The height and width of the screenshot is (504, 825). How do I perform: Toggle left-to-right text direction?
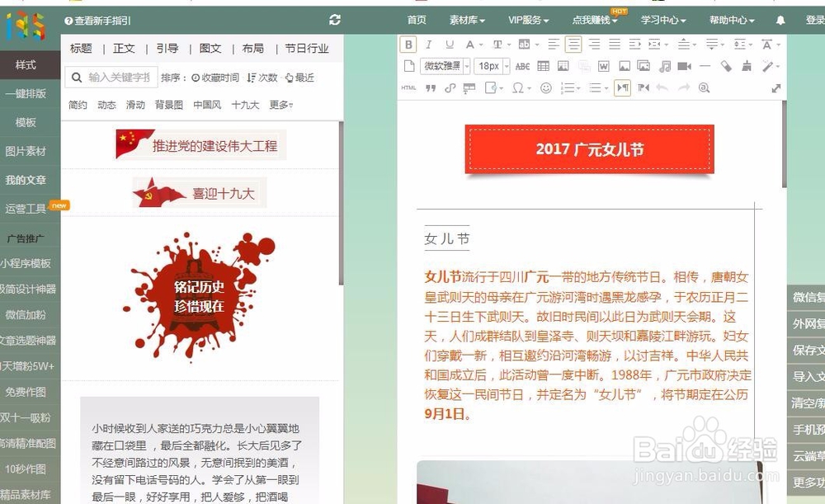622,88
